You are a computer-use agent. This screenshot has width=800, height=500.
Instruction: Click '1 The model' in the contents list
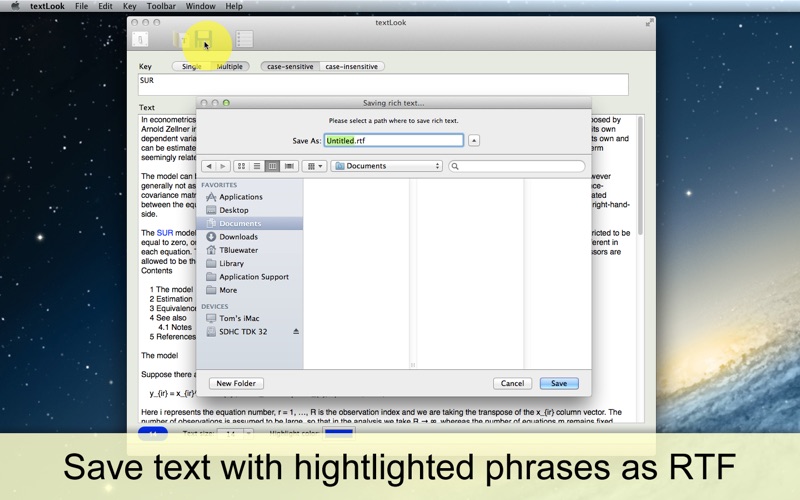click(x=171, y=289)
